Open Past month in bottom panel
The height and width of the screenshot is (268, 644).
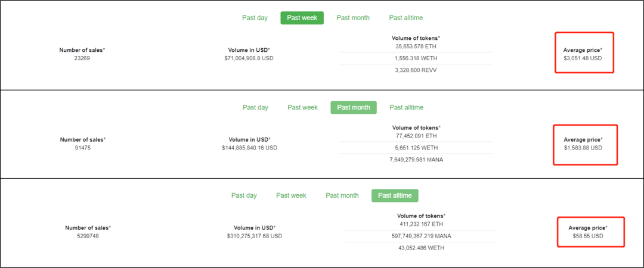tap(342, 195)
